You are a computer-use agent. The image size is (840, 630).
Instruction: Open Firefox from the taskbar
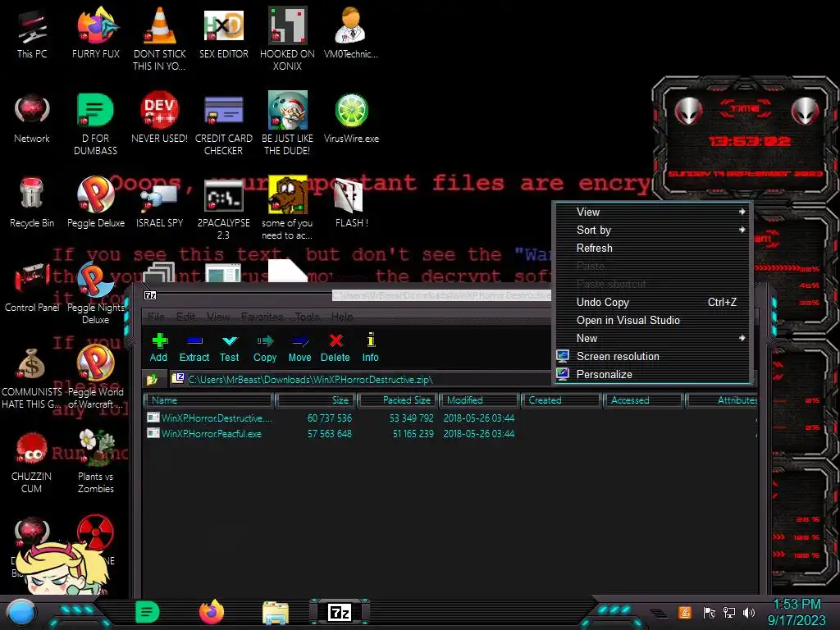click(x=212, y=612)
